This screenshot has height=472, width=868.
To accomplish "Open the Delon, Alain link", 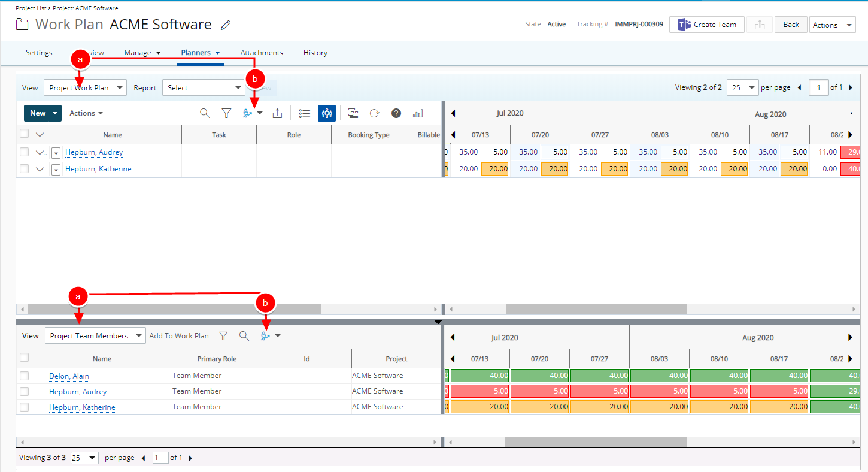I will [x=69, y=376].
